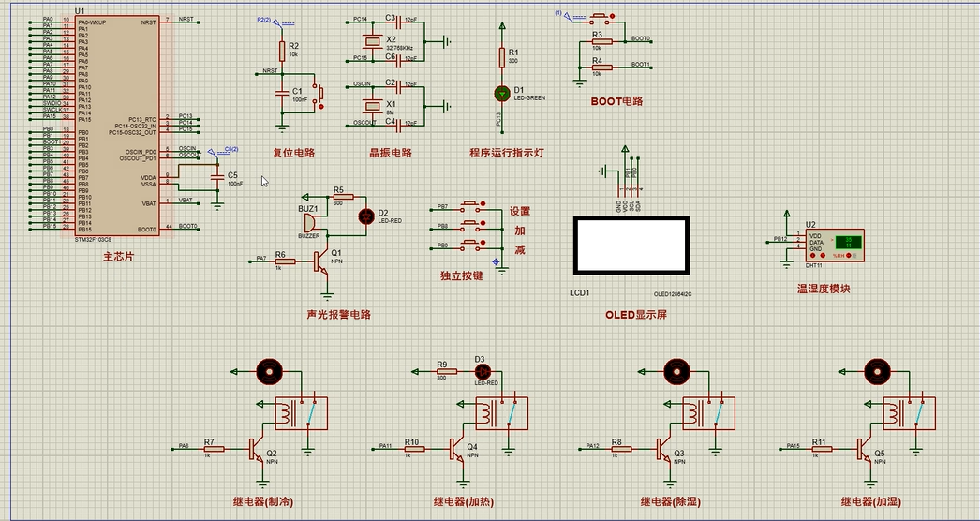Screen dimensions: 980x521
Task: Select the D3 red LED in 加热 relay circuit
Action: pos(480,371)
